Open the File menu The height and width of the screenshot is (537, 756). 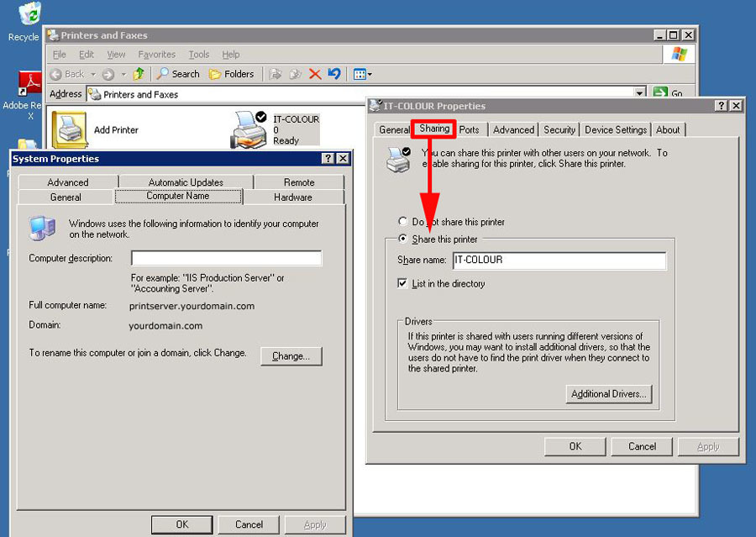click(59, 55)
